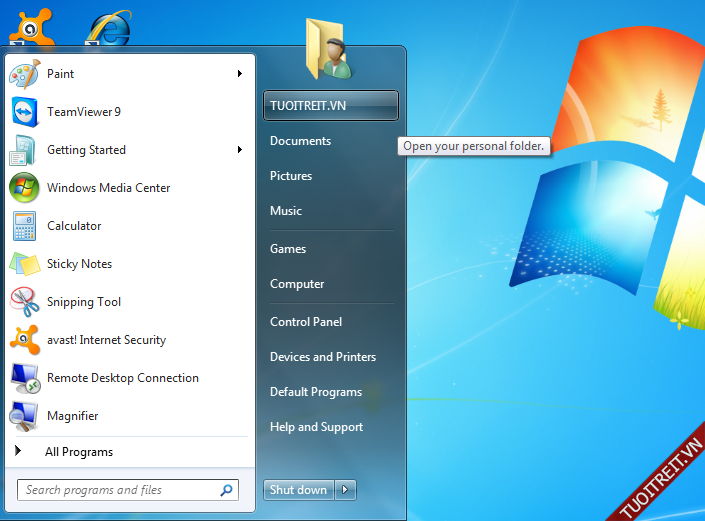Open Control Panel from Start menu
The image size is (705, 521).
tap(306, 322)
